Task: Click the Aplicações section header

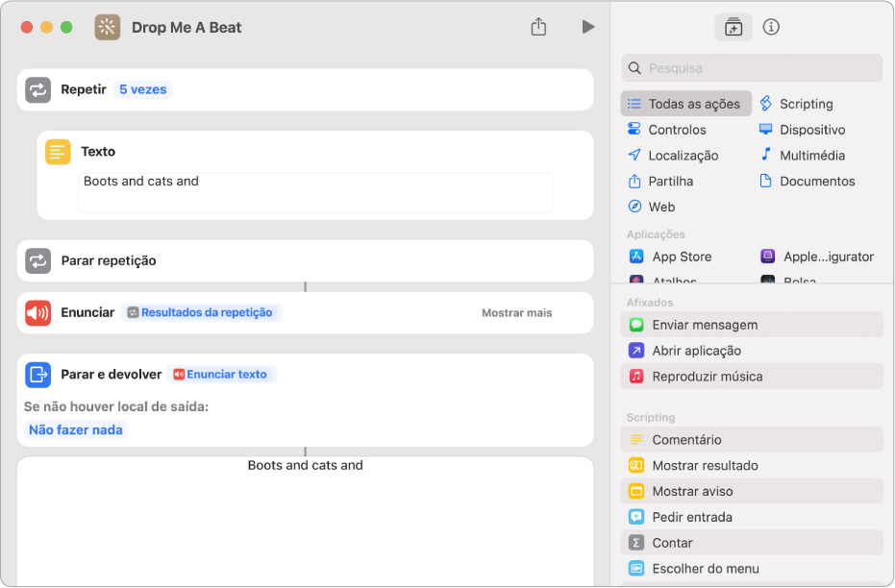Action: [x=656, y=234]
